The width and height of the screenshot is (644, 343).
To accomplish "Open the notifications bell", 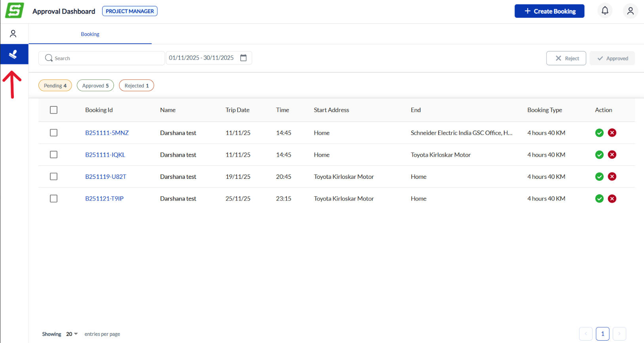I will pos(605,11).
